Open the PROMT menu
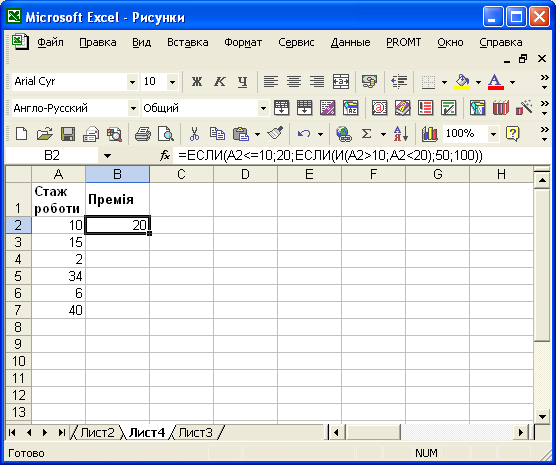Viewport: 556px width, 465px height. [404, 43]
